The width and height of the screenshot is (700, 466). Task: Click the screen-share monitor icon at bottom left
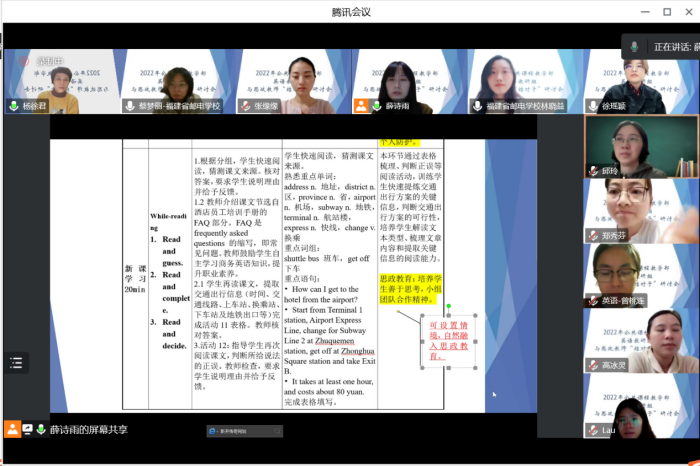[27, 428]
